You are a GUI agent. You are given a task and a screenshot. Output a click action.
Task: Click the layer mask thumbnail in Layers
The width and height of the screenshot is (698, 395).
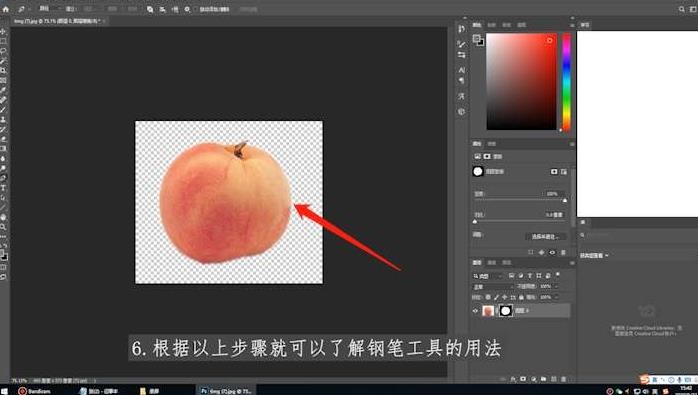point(505,310)
